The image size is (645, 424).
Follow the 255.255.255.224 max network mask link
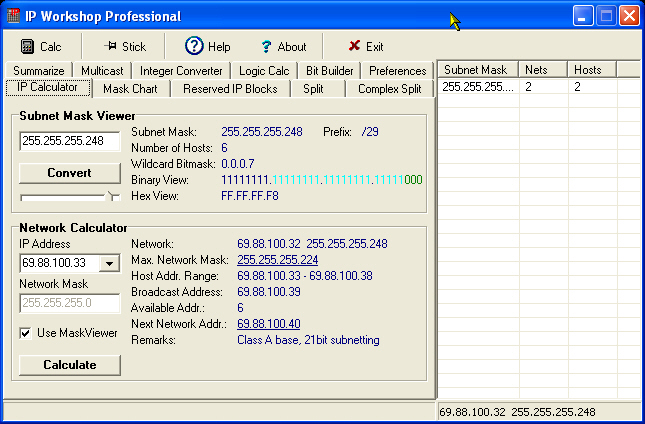(x=277, y=260)
